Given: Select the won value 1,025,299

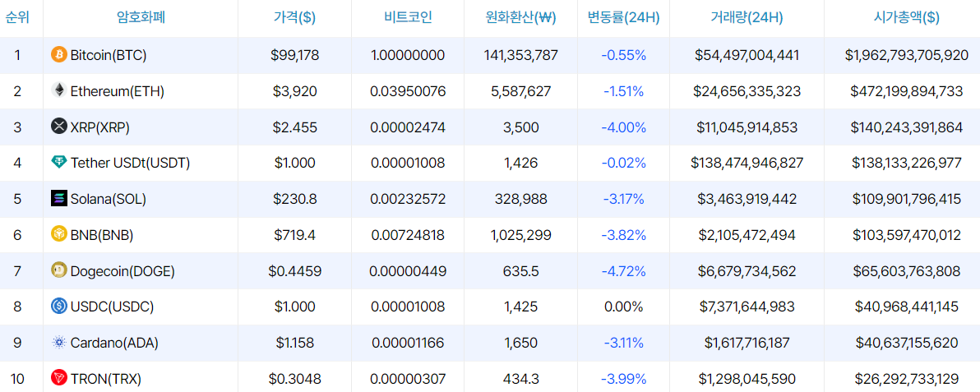Looking at the screenshot, I should click(x=520, y=235).
